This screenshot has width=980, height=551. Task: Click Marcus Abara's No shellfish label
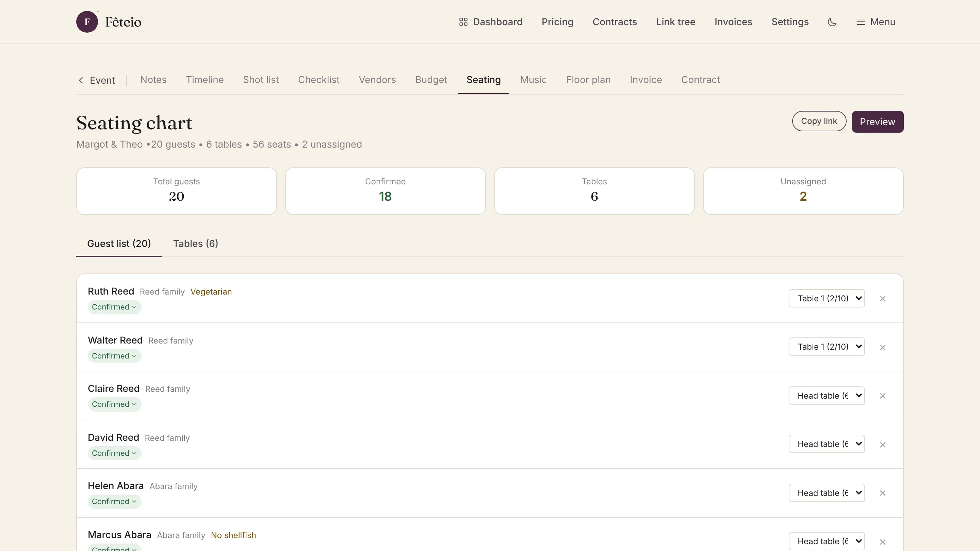233,535
